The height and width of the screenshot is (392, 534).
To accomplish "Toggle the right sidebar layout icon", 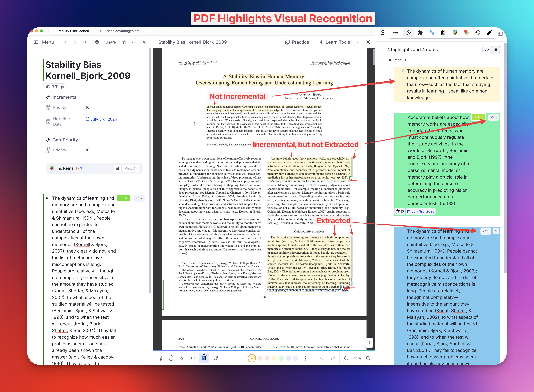I will point(500,34).
